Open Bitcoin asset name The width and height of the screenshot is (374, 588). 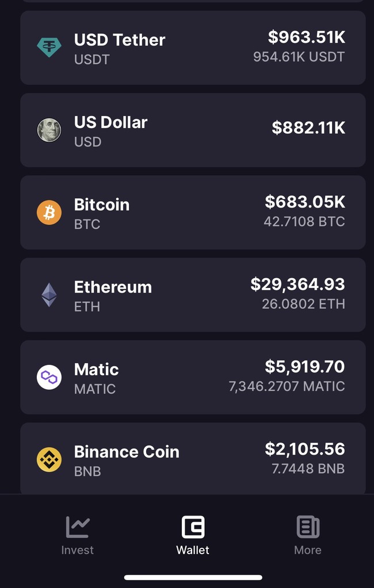102,205
